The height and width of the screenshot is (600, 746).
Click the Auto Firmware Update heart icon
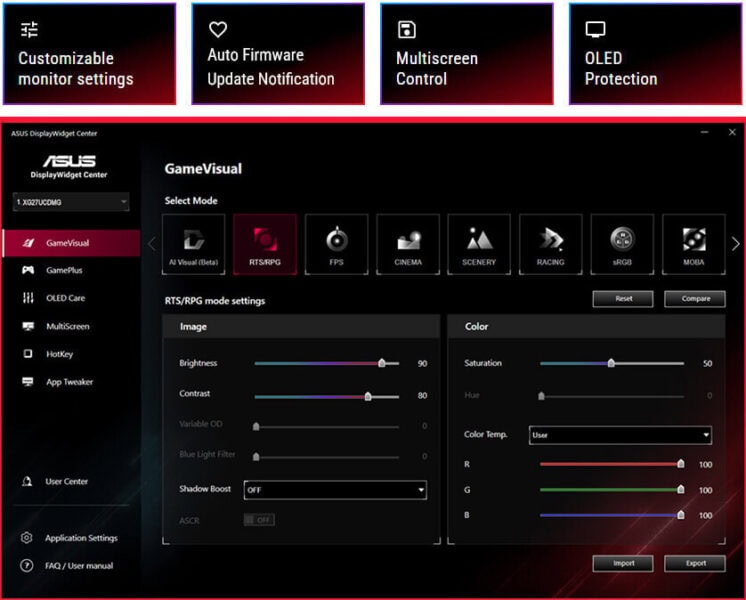tap(218, 30)
